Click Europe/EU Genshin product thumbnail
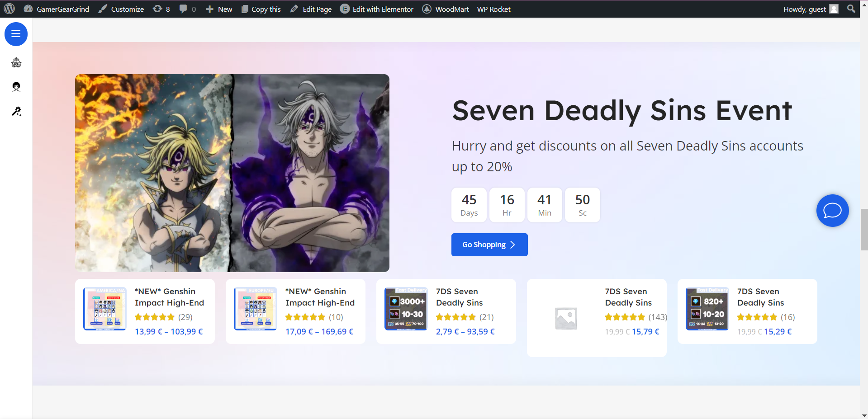Viewport: 868px width, 419px height. coord(256,309)
